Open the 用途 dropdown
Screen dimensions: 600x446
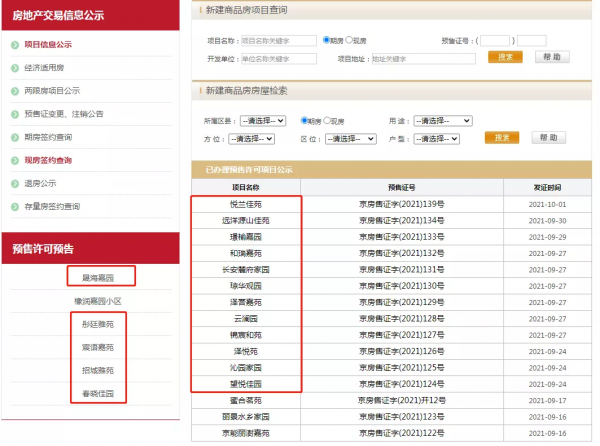pyautogui.click(x=443, y=121)
